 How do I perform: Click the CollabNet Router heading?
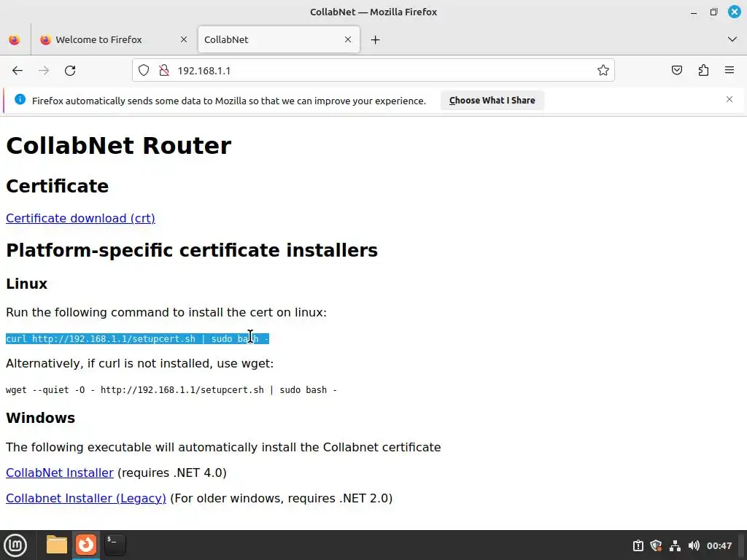point(119,146)
